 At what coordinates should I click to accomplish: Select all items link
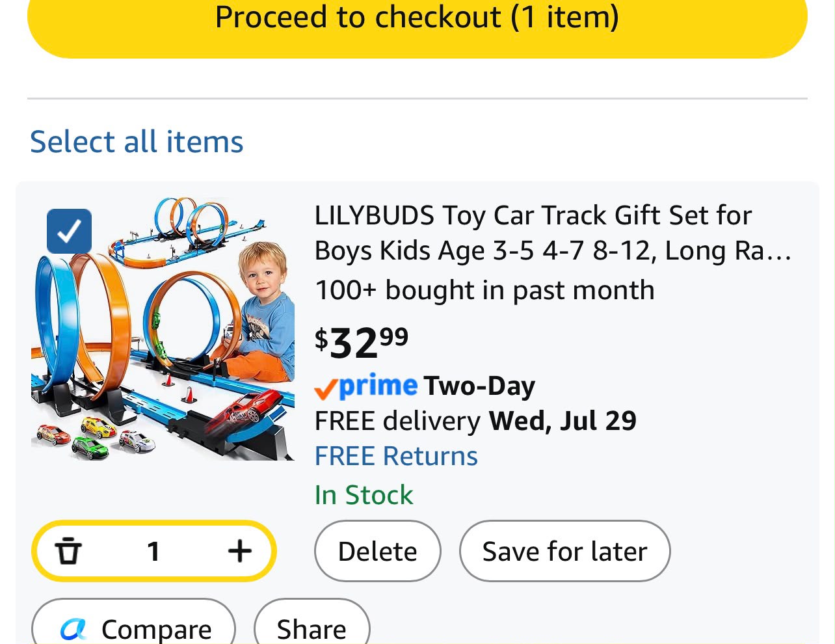click(x=137, y=142)
